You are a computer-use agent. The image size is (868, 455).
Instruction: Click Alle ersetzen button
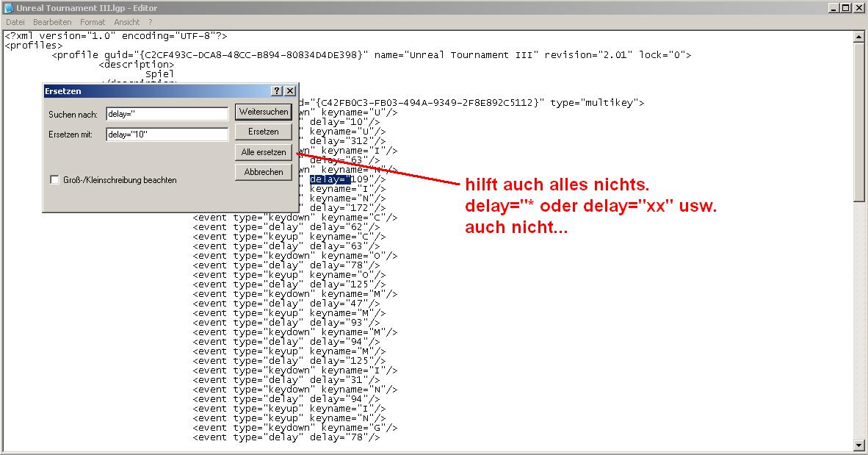pyautogui.click(x=264, y=152)
